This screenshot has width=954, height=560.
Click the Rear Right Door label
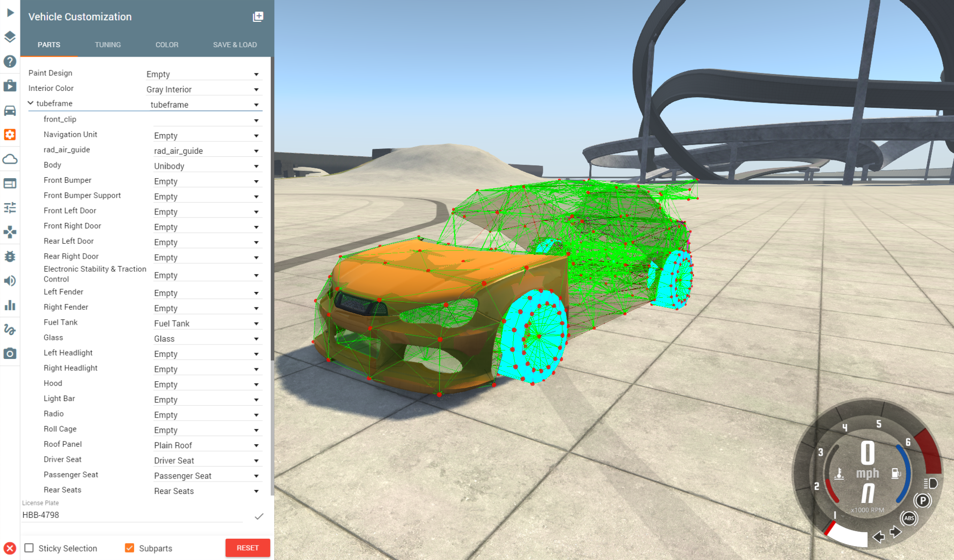click(x=71, y=256)
